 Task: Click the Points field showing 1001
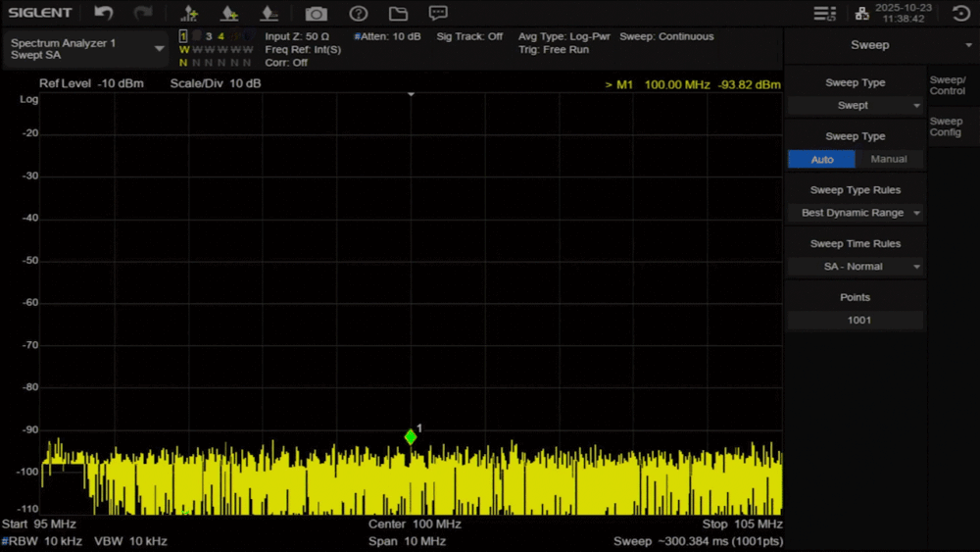click(856, 320)
